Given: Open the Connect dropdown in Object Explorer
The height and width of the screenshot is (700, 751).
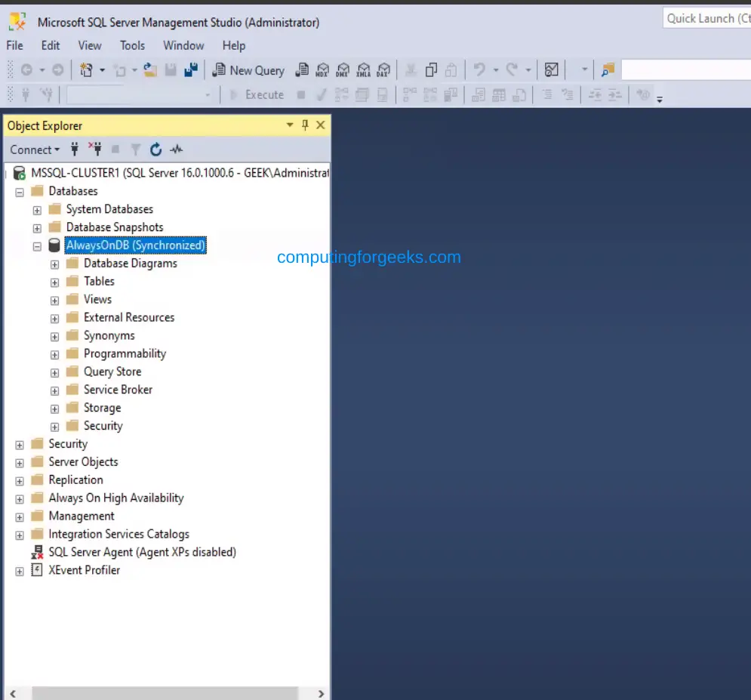Looking at the screenshot, I should 35,150.
